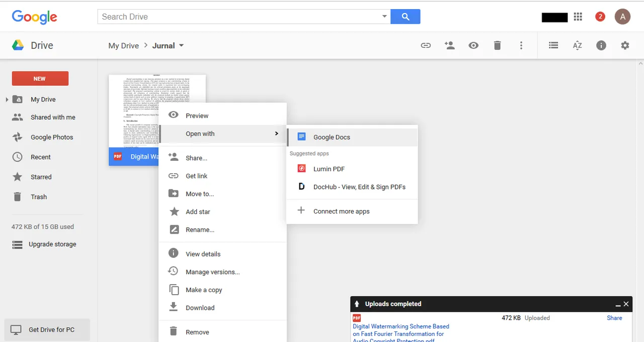Choose Move to... in context menu
644x342 pixels.
(x=222, y=194)
